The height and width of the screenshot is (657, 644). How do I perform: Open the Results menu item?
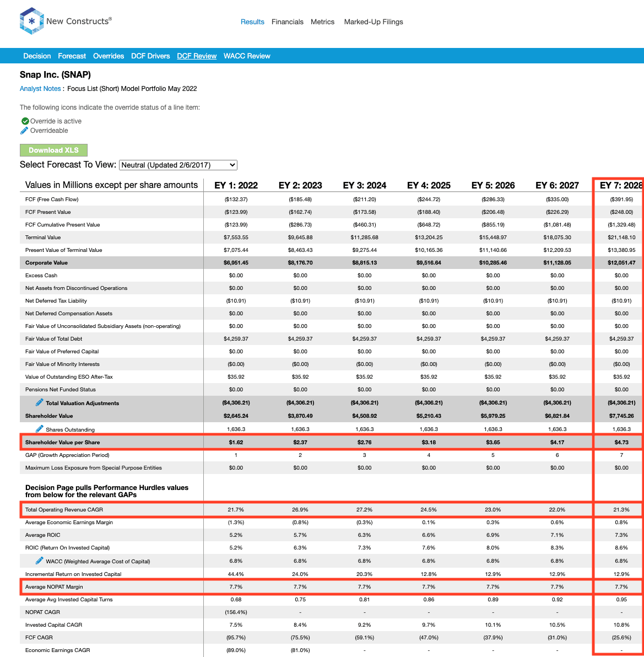pyautogui.click(x=252, y=22)
